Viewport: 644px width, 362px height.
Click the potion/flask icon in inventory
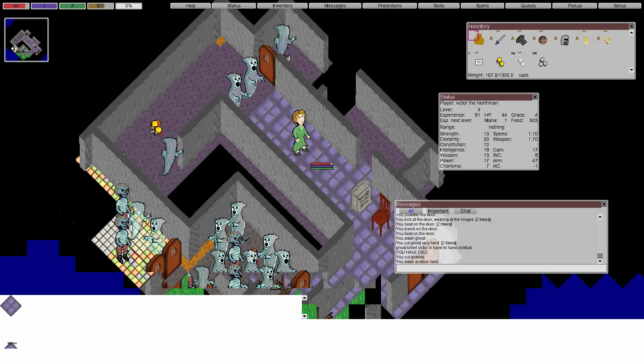tap(586, 40)
